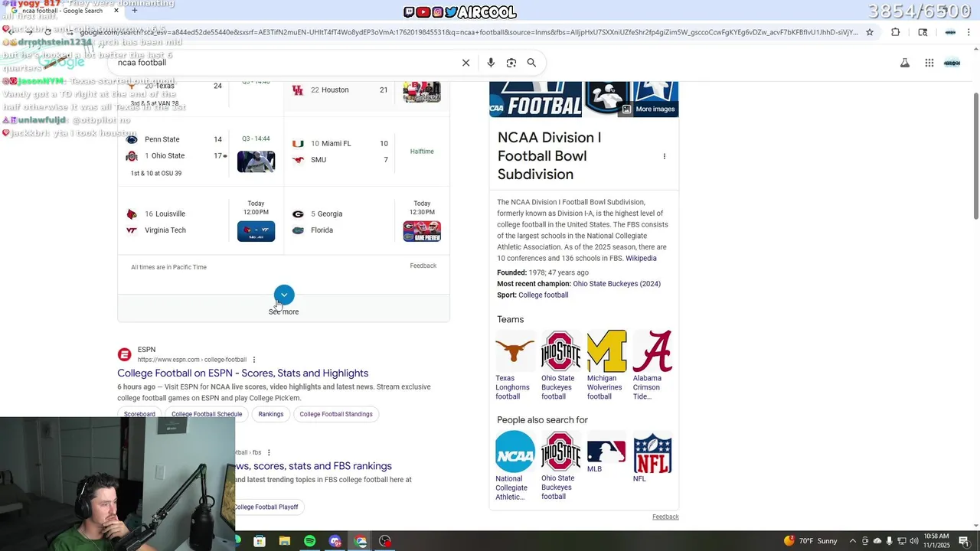Click Feedback below the scores table
This screenshot has width=980, height=551.
tap(423, 266)
